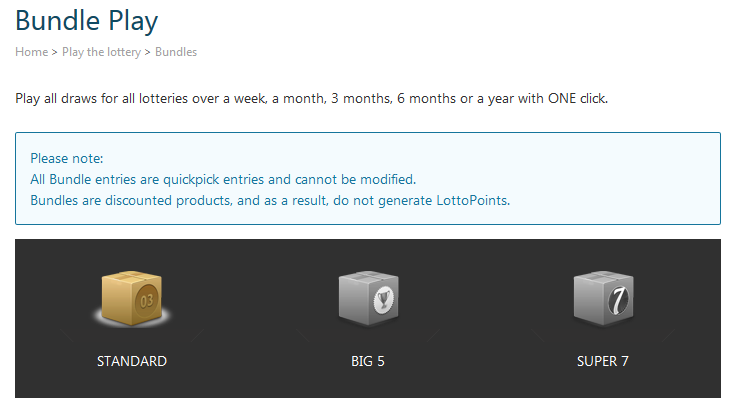Click the 'Please note:' text line
Screen dimensions: 731x404
[x=67, y=158]
